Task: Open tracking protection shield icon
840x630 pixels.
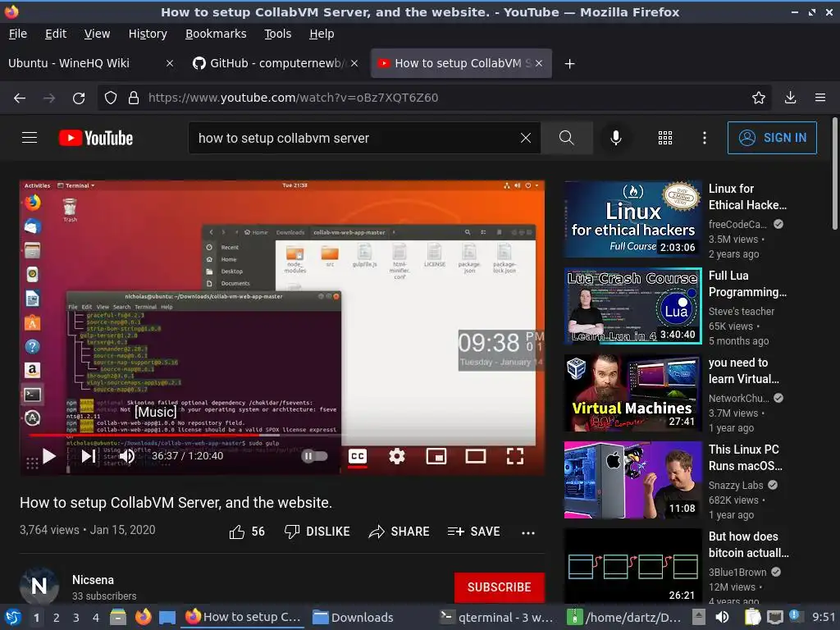Action: (111, 98)
